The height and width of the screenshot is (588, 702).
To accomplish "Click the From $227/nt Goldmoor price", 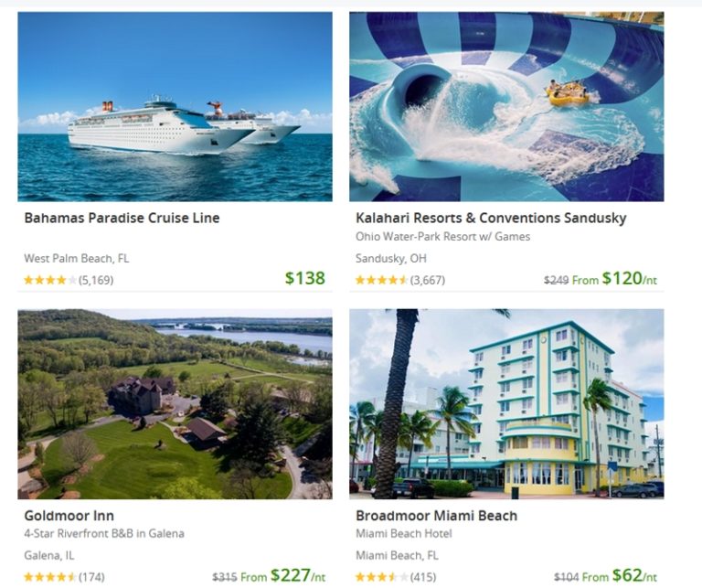I will [x=282, y=576].
